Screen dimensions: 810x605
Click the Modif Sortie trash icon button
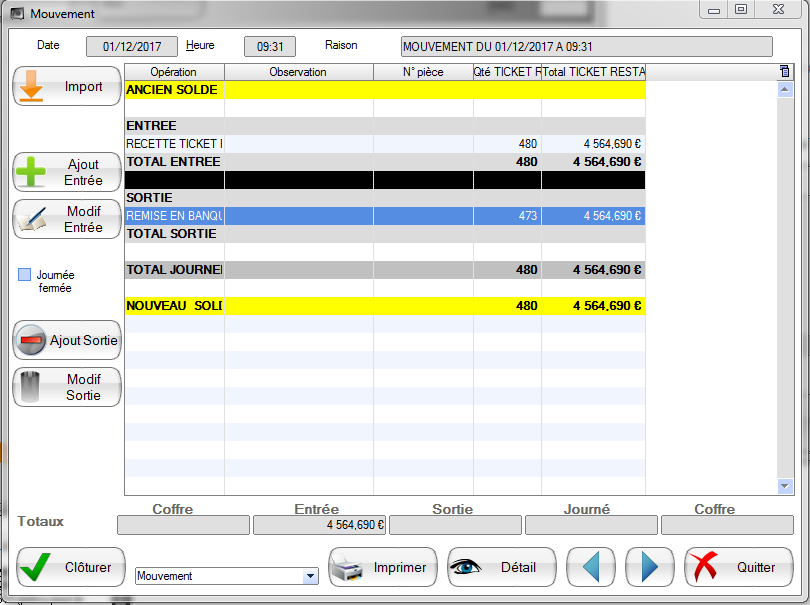(66, 387)
